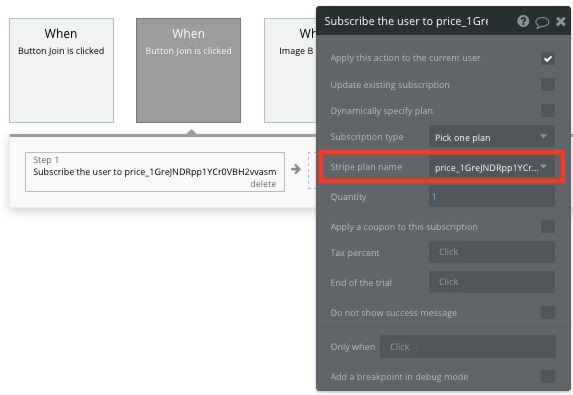This screenshot has width=573, height=395.
Task: Delete the Step 1 subscribe action
Action: coord(263,184)
